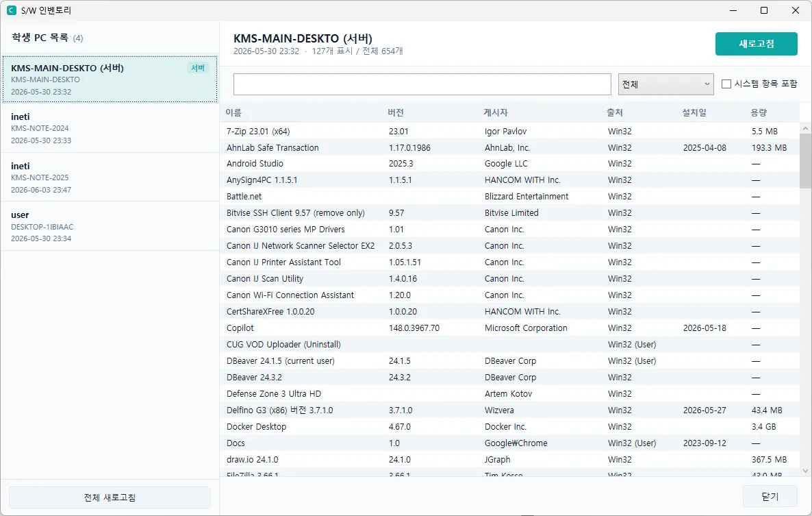Click the 전체 새로고침 button
The width and height of the screenshot is (812, 516).
click(110, 497)
